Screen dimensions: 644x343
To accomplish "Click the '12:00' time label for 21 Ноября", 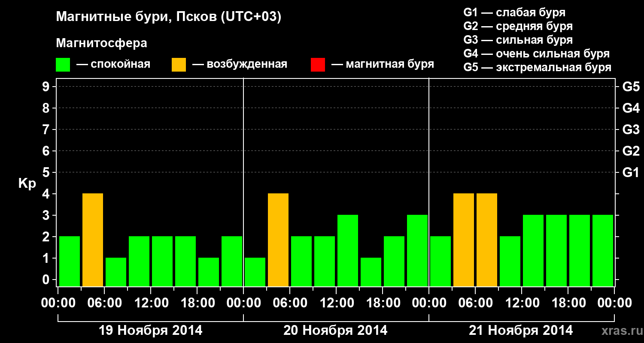I will coord(522,303).
